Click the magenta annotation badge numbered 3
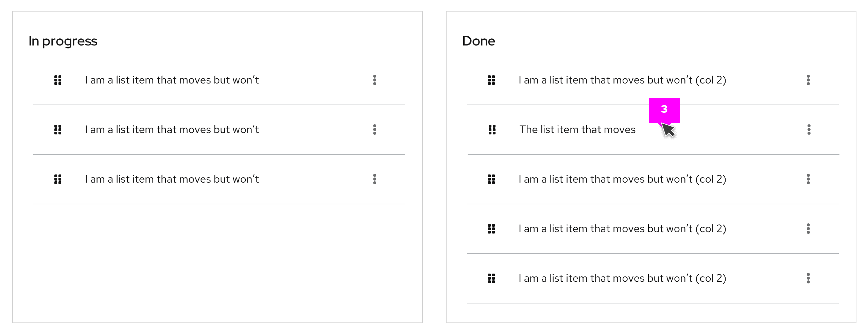The image size is (868, 334). 664,109
